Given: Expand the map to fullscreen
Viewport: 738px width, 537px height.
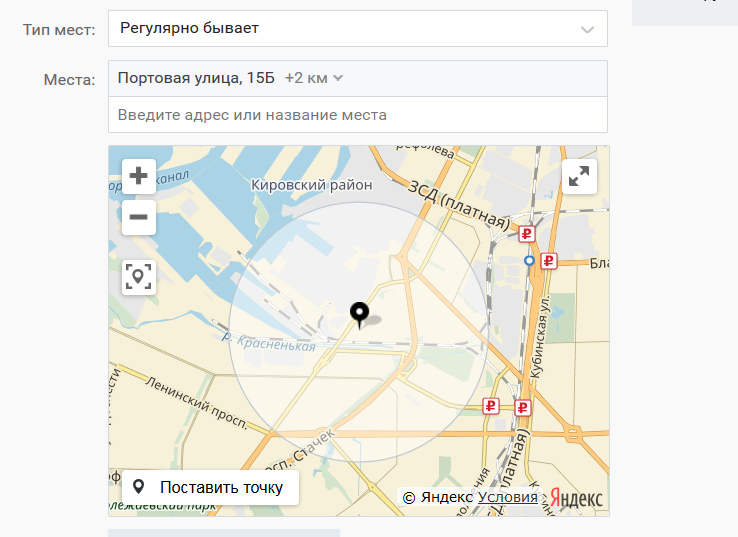Looking at the screenshot, I should (579, 177).
